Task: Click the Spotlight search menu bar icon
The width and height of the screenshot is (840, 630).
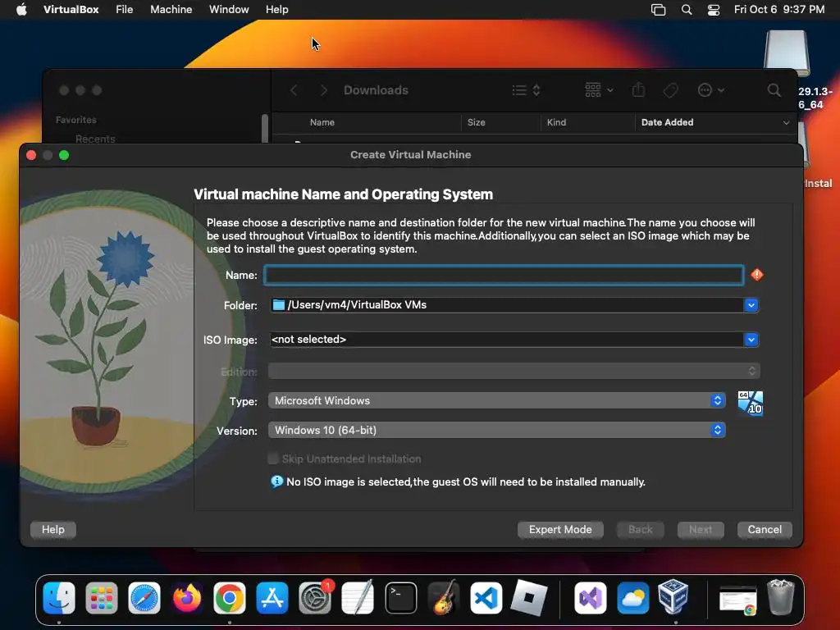Action: click(687, 10)
